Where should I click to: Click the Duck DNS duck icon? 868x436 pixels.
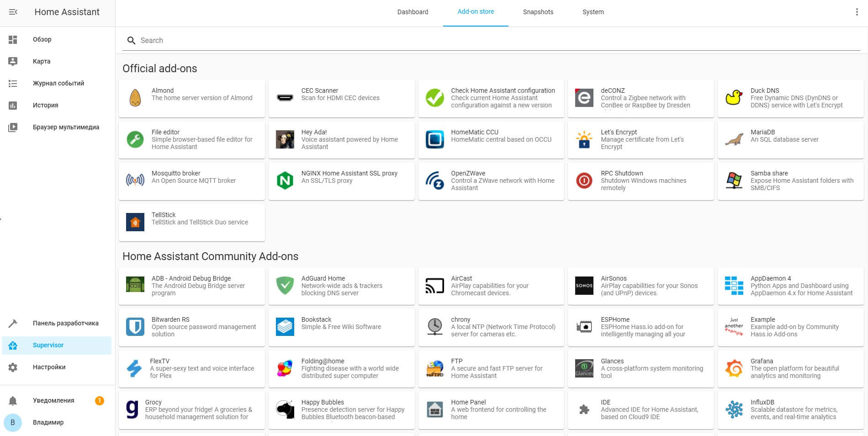734,98
